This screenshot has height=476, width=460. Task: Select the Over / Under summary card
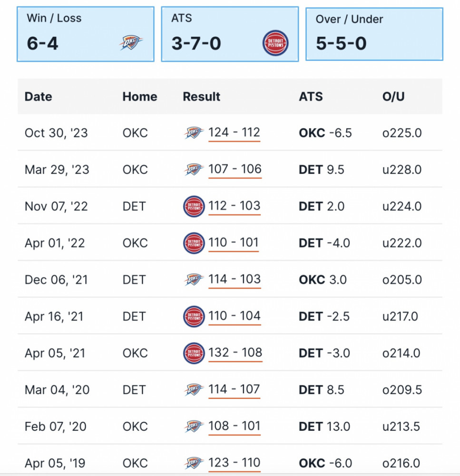coord(374,34)
